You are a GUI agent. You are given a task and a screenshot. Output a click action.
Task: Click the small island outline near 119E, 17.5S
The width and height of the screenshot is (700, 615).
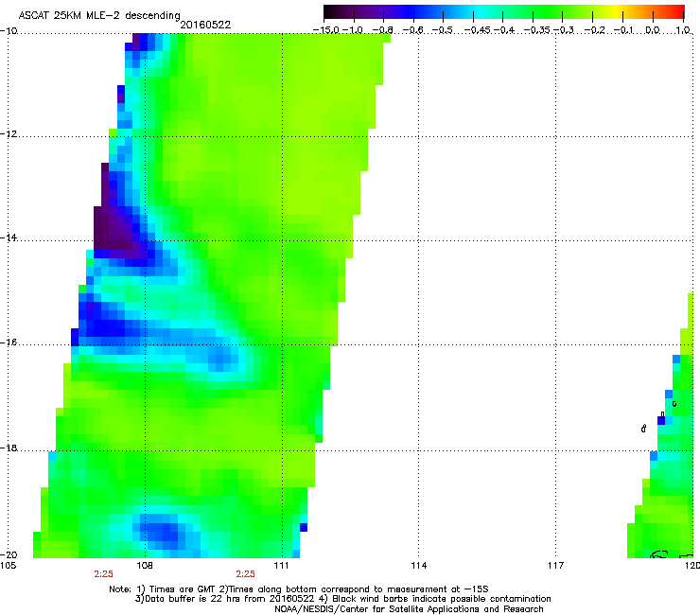[643, 429]
